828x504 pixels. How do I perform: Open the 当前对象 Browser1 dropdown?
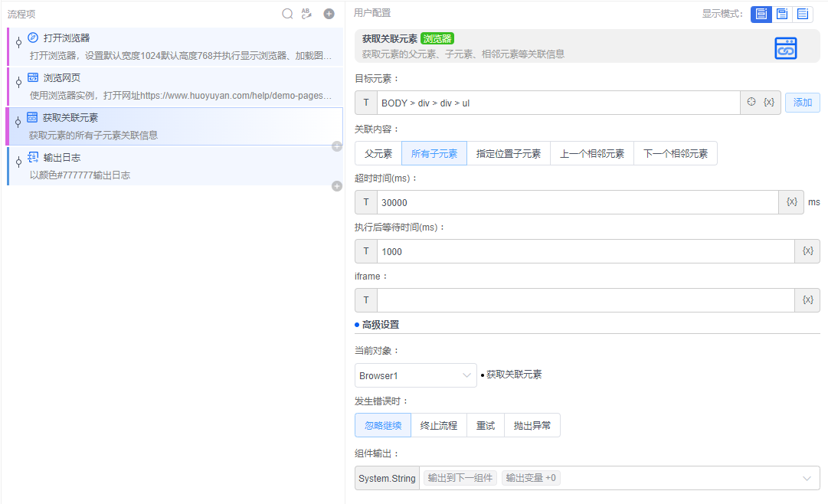415,375
